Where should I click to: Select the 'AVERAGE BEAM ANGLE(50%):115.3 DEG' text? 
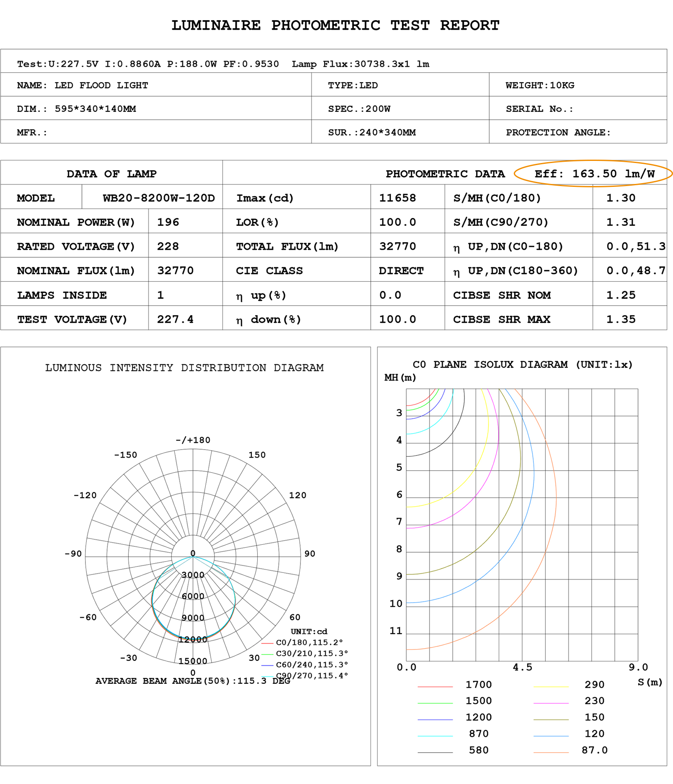coord(193,681)
